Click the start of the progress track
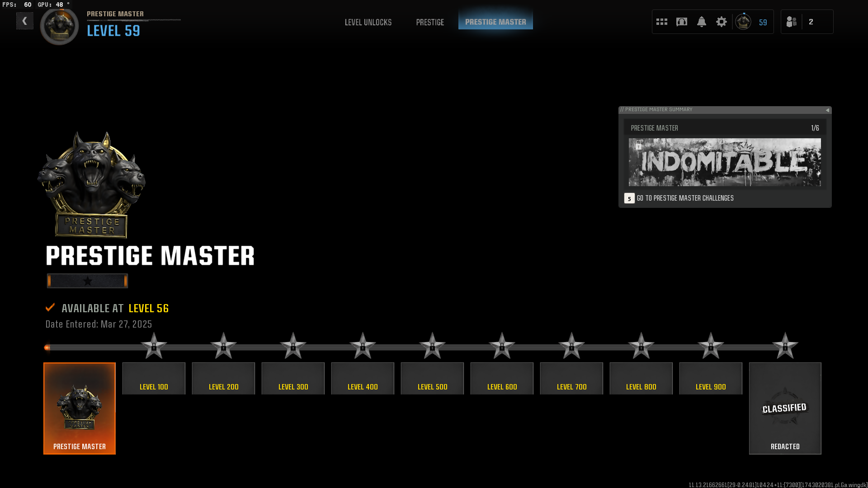Screen dimensions: 868x488 coord(47,347)
